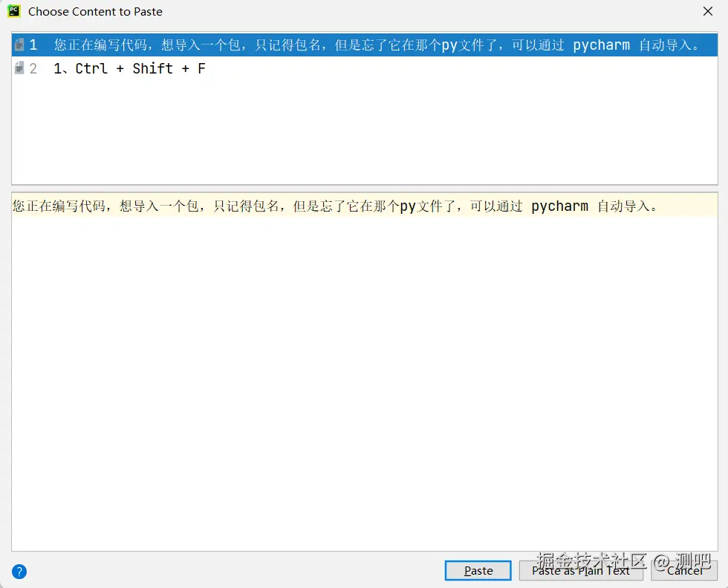Dismiss dialog using Cancel button
The height and width of the screenshot is (588, 728).
(684, 570)
